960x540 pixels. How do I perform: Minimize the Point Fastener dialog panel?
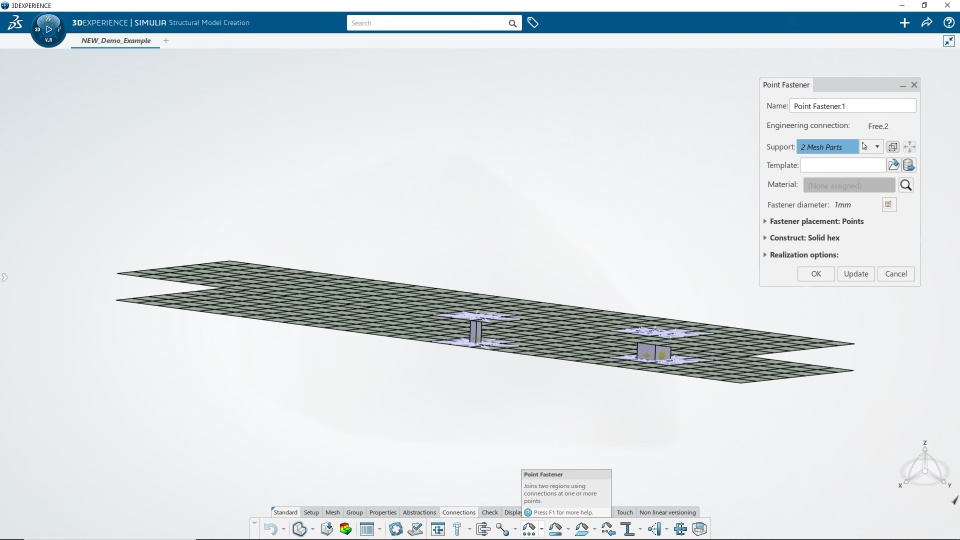pyautogui.click(x=902, y=85)
